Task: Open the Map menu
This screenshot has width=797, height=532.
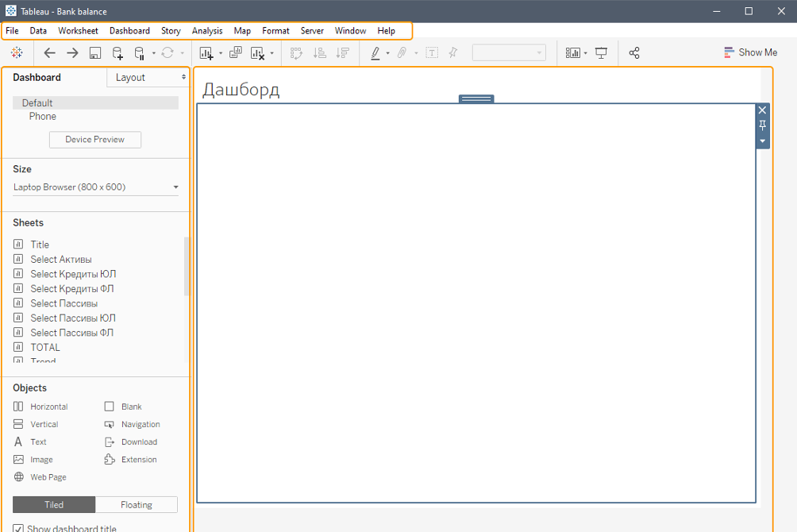Action: click(242, 30)
